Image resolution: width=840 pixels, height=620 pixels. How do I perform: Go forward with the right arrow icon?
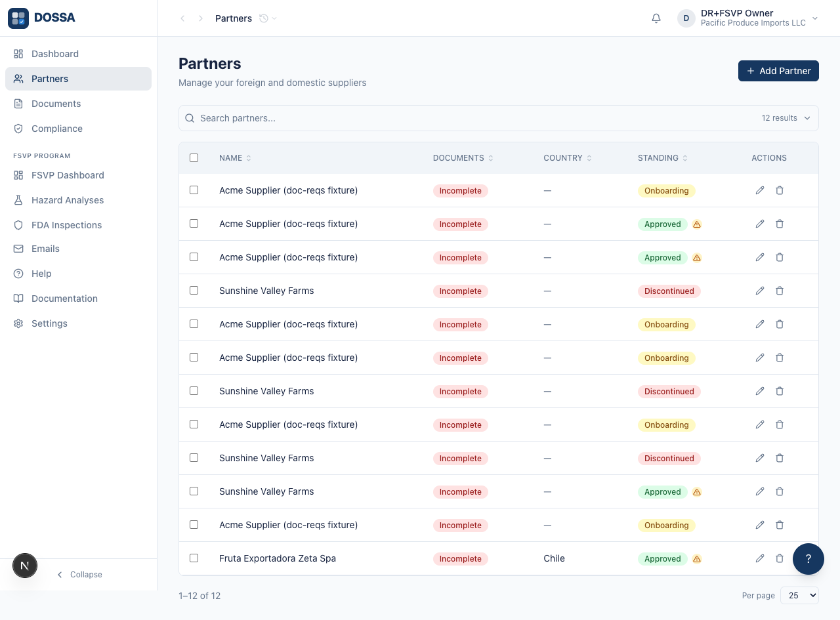pos(201,18)
